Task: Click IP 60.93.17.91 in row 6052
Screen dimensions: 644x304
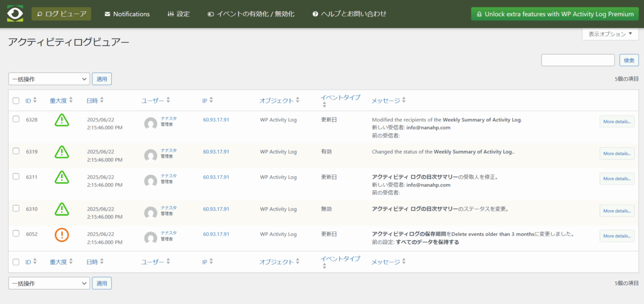Action: click(216, 234)
